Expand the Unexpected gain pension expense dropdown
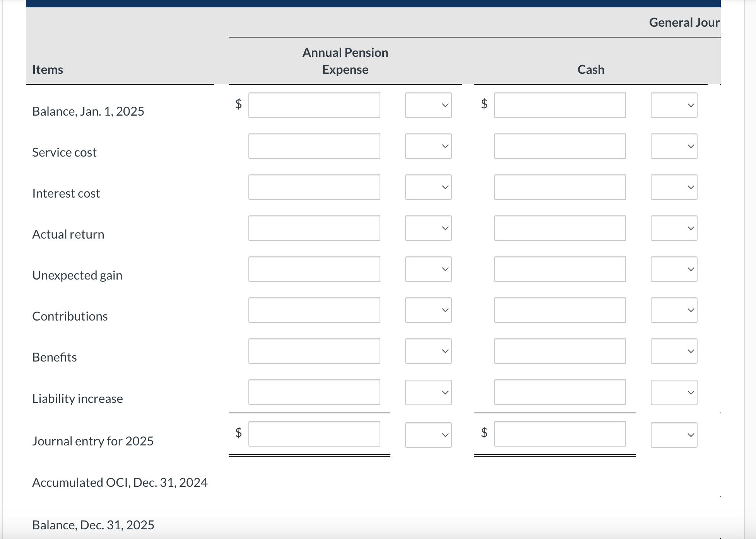 pyautogui.click(x=428, y=269)
